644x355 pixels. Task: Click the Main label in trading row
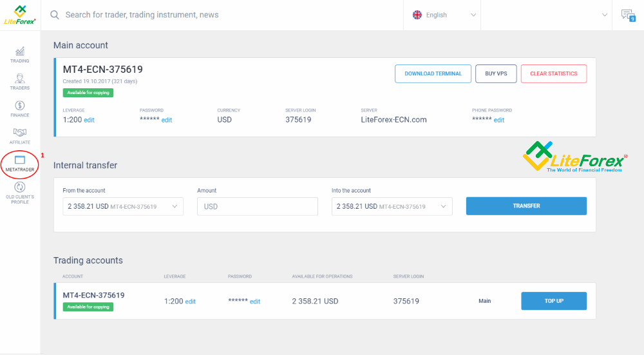tap(485, 301)
